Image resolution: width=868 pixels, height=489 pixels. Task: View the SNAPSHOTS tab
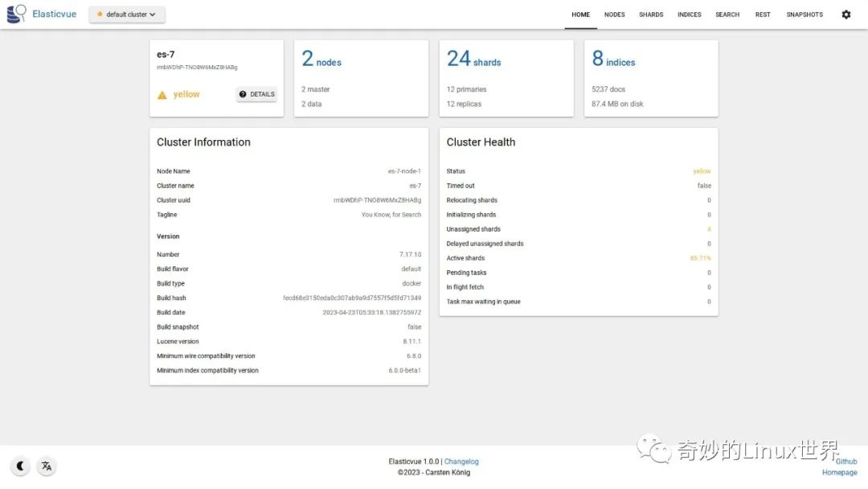(805, 14)
